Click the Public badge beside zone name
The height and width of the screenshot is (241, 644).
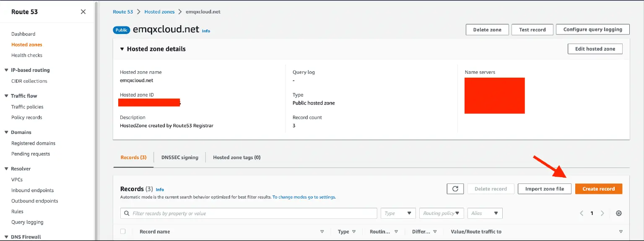tap(122, 30)
